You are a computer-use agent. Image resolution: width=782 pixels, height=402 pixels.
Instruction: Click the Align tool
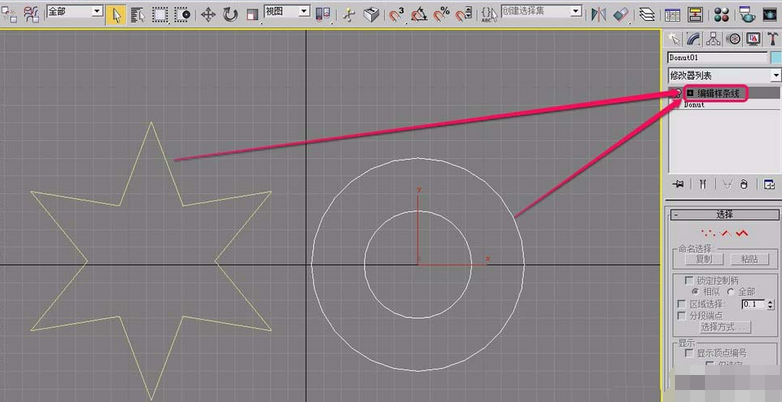[x=621, y=15]
